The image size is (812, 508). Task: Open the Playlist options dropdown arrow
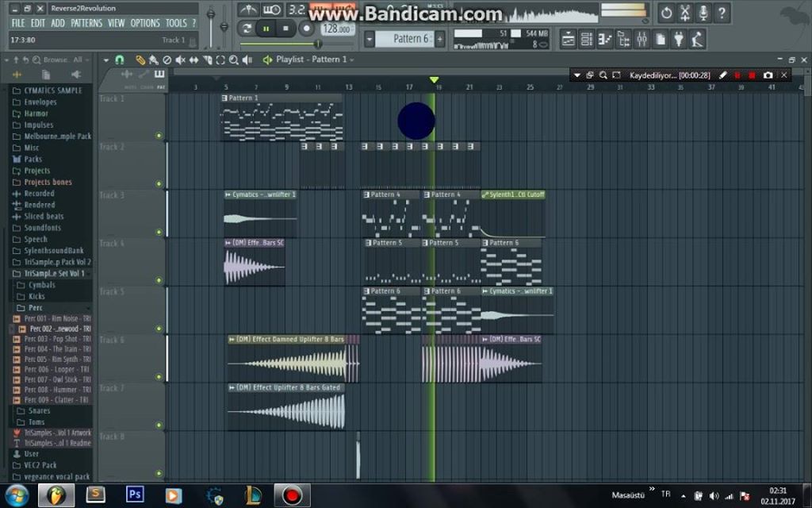106,60
